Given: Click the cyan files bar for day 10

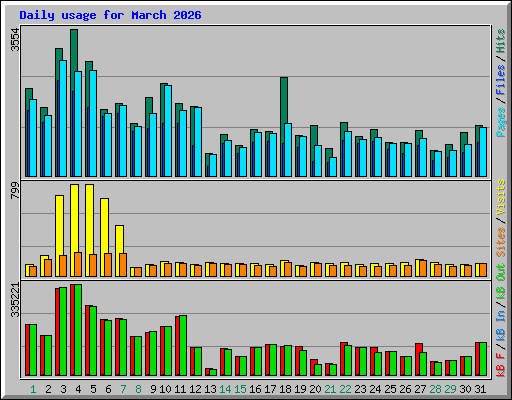Looking at the screenshot, I should coord(168,131).
